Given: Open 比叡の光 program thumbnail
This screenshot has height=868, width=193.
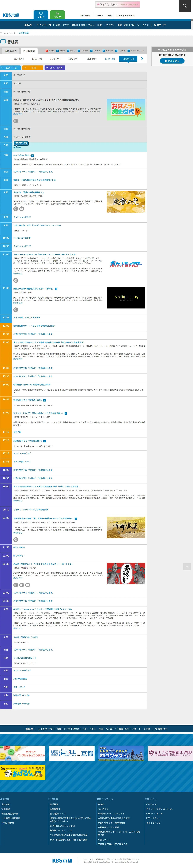Looking at the screenshot, I should 126,202.
